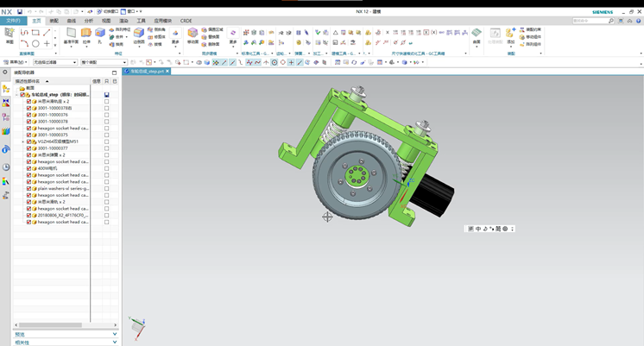
Task: Click the 草图 sketch icon
Action: [x=9, y=35]
